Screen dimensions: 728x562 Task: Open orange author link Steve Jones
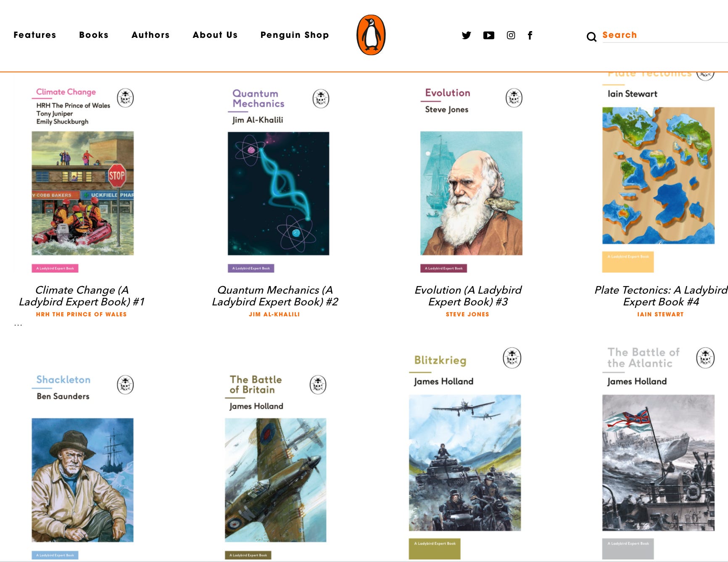(x=467, y=314)
